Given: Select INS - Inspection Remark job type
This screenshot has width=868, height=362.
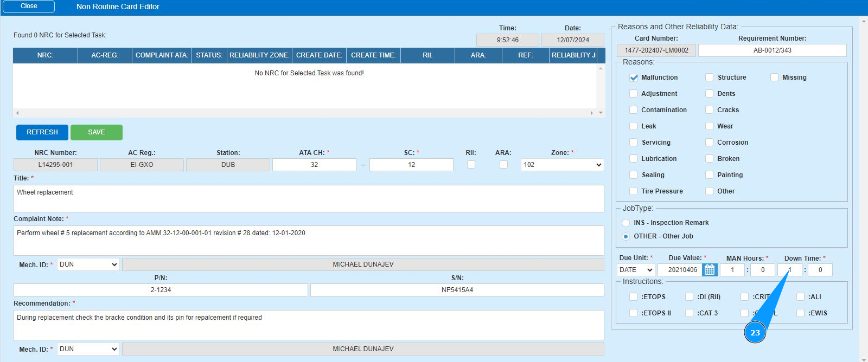Looking at the screenshot, I should pyautogui.click(x=626, y=223).
